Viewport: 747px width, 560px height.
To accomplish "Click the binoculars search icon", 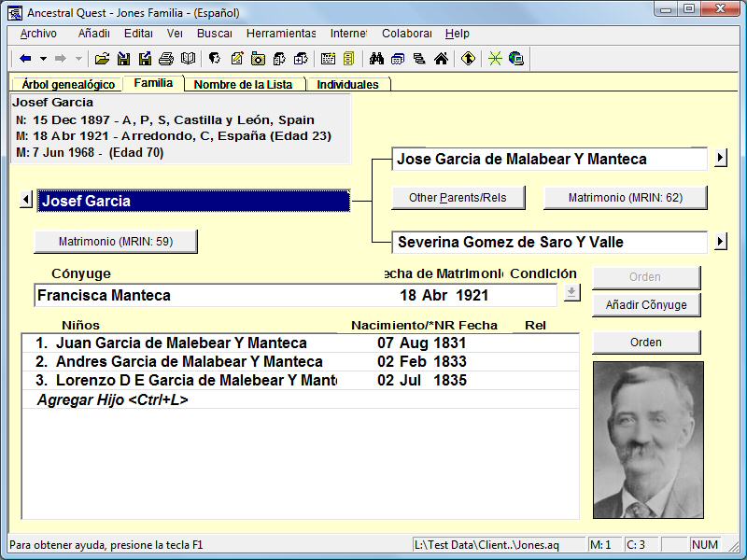I will tap(377, 59).
